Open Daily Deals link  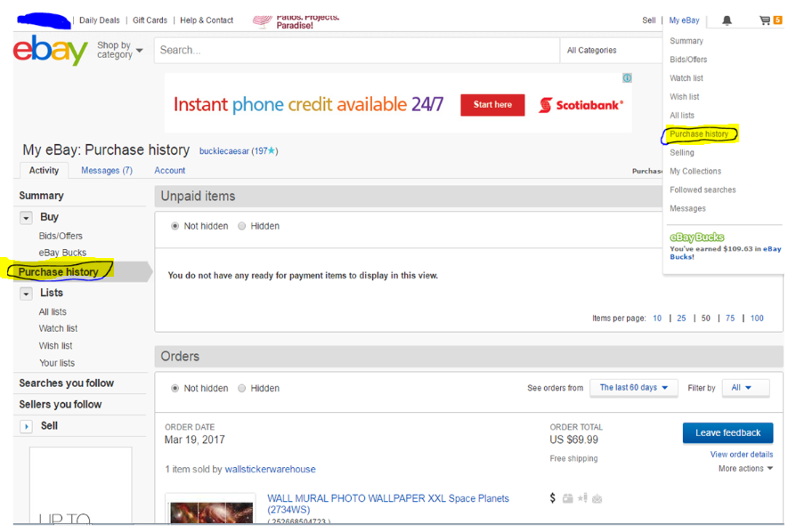100,20
